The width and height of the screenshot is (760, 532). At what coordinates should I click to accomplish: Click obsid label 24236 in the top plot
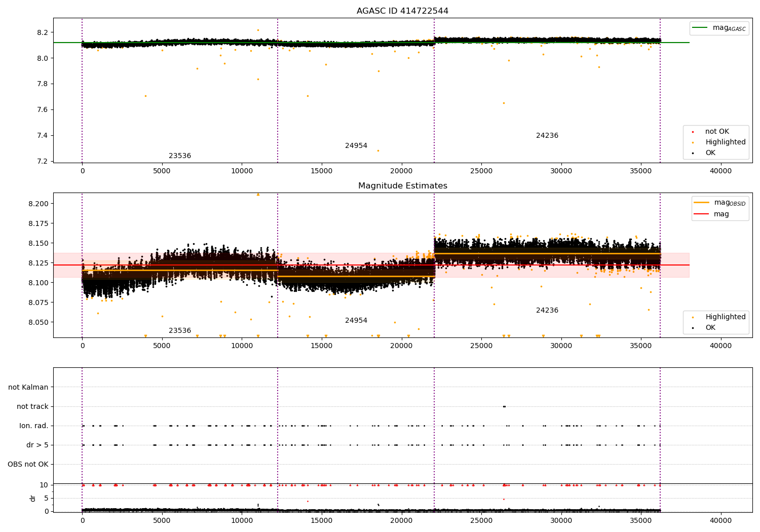coord(547,136)
